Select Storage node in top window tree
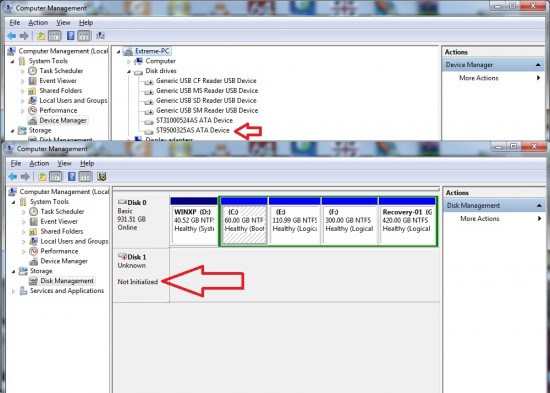The image size is (550, 393). pyautogui.click(x=40, y=131)
